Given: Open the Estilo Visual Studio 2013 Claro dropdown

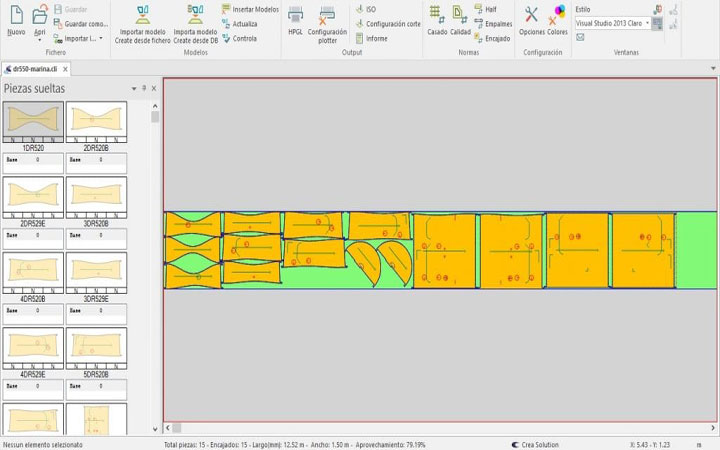Looking at the screenshot, I should coord(648,23).
